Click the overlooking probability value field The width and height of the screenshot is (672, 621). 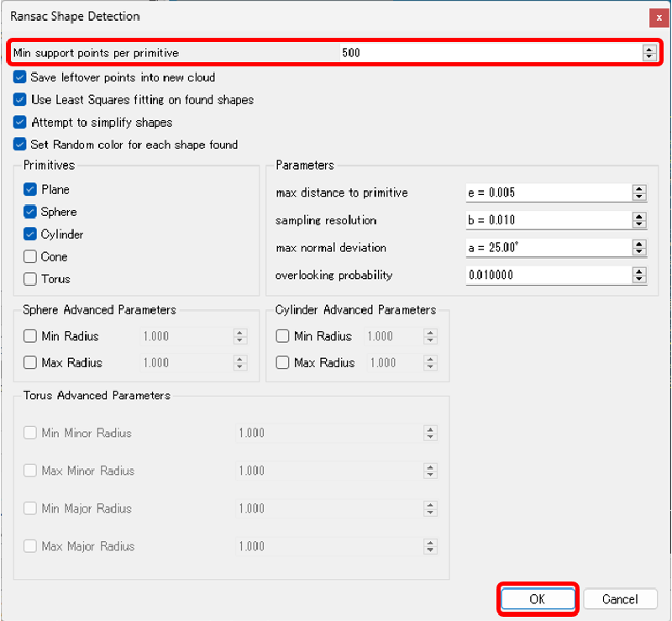(x=548, y=276)
